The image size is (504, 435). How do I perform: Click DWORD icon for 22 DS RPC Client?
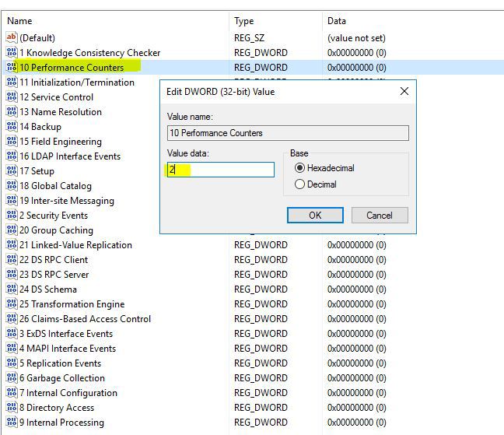tap(11, 259)
